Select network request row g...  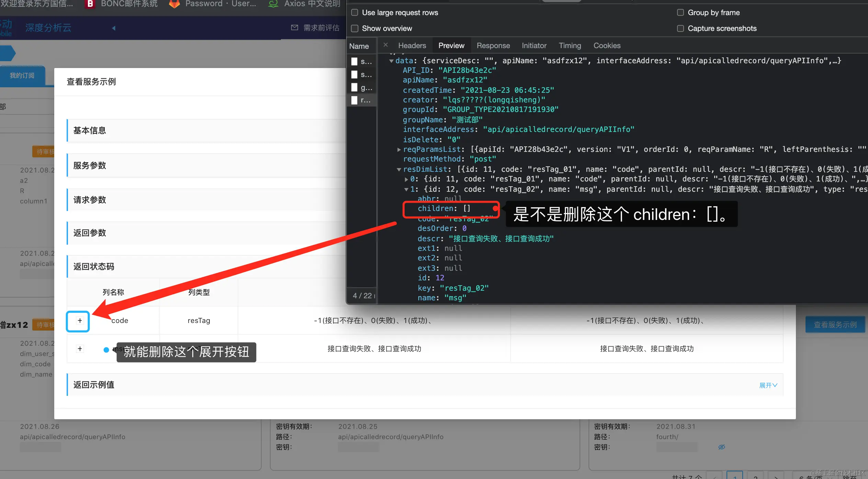pos(362,88)
